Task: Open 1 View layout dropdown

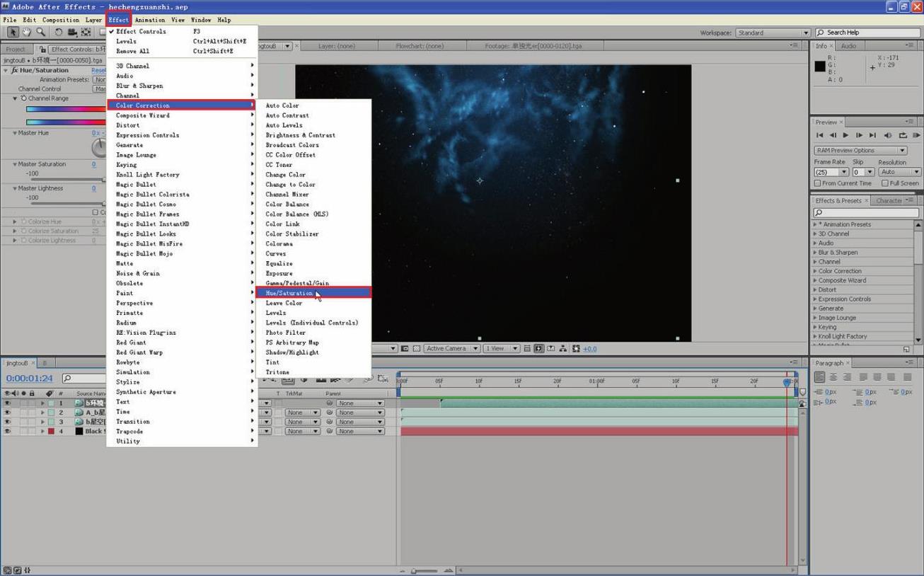Action: pos(502,349)
